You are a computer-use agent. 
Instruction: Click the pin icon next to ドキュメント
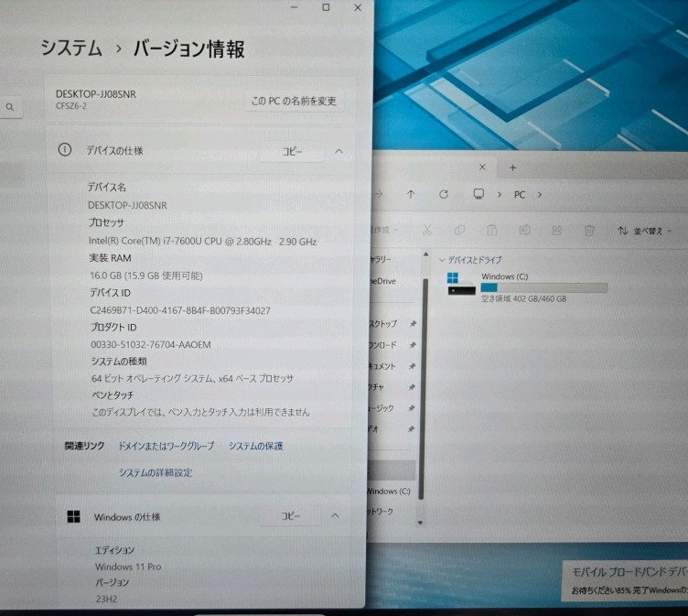(x=412, y=366)
